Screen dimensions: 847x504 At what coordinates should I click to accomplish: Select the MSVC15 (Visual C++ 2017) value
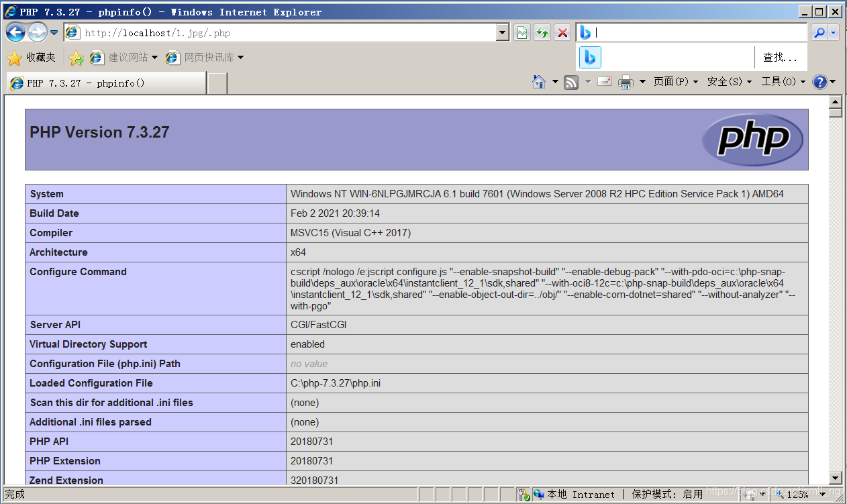350,233
